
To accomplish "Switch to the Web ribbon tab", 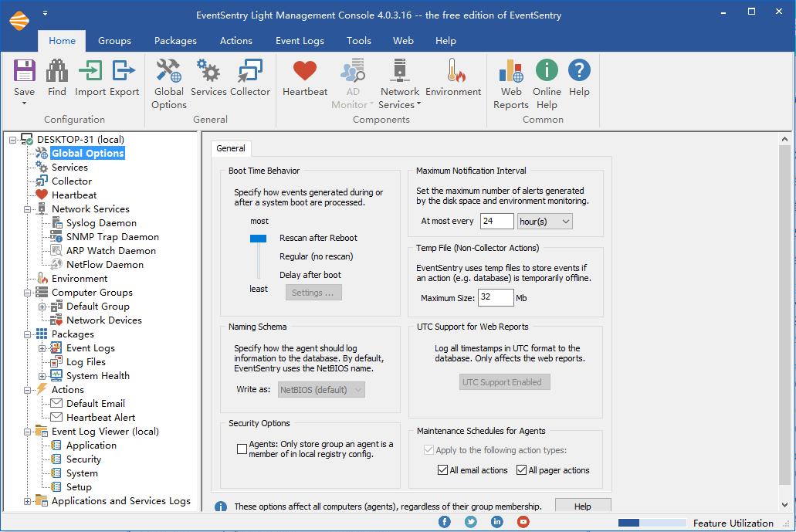I will pyautogui.click(x=403, y=41).
